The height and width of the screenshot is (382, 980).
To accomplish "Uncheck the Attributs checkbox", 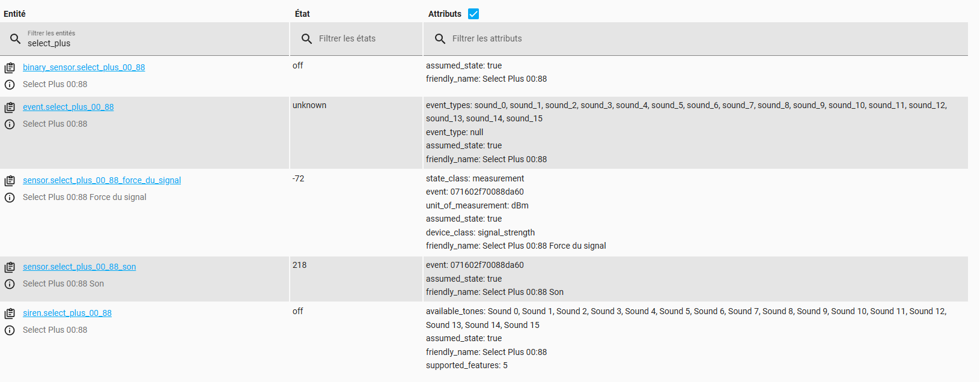I will [x=473, y=14].
